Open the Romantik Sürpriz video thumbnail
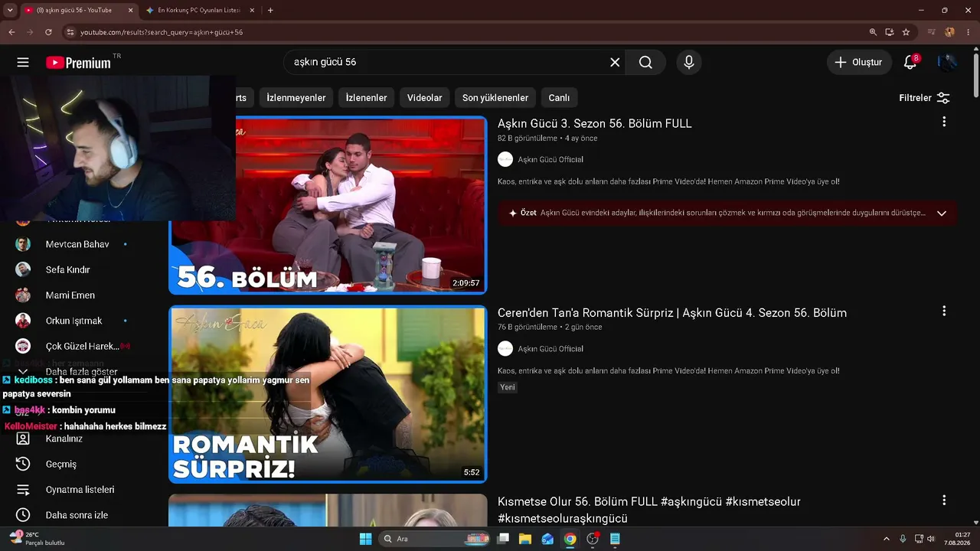This screenshot has width=980, height=551. coord(328,395)
